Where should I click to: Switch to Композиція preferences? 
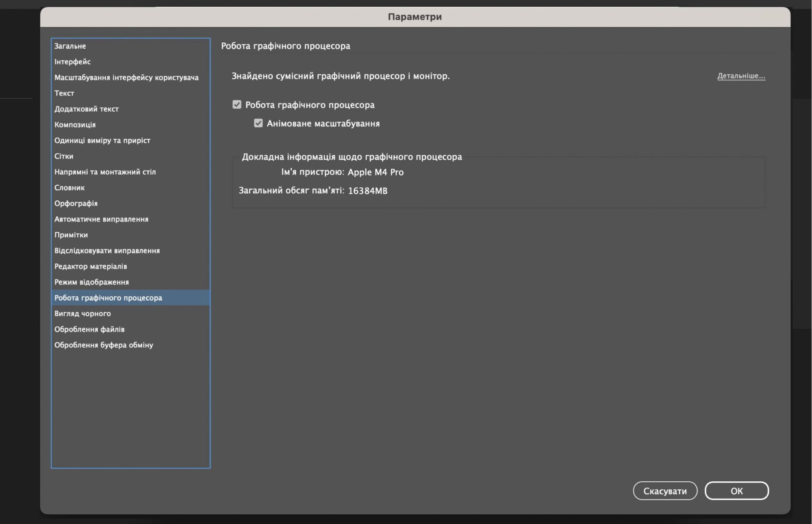coord(75,125)
